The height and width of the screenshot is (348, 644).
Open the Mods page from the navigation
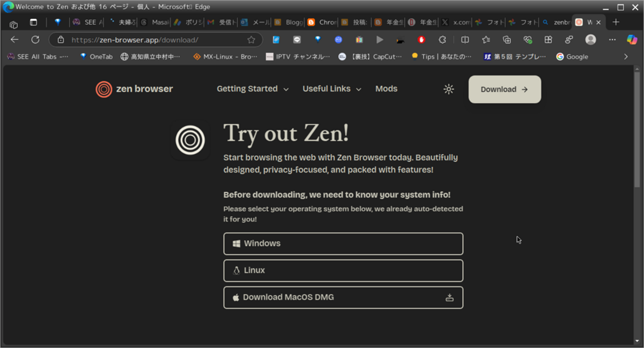click(x=386, y=89)
